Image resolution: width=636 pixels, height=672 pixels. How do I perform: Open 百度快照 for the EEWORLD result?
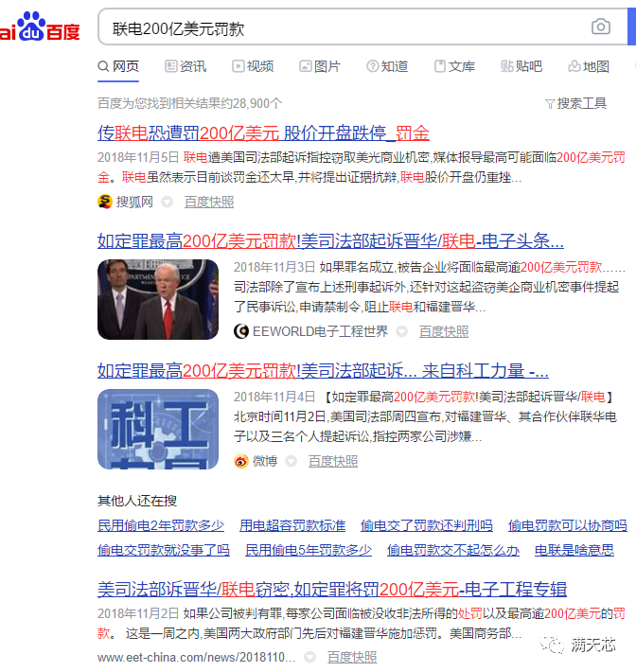[444, 331]
